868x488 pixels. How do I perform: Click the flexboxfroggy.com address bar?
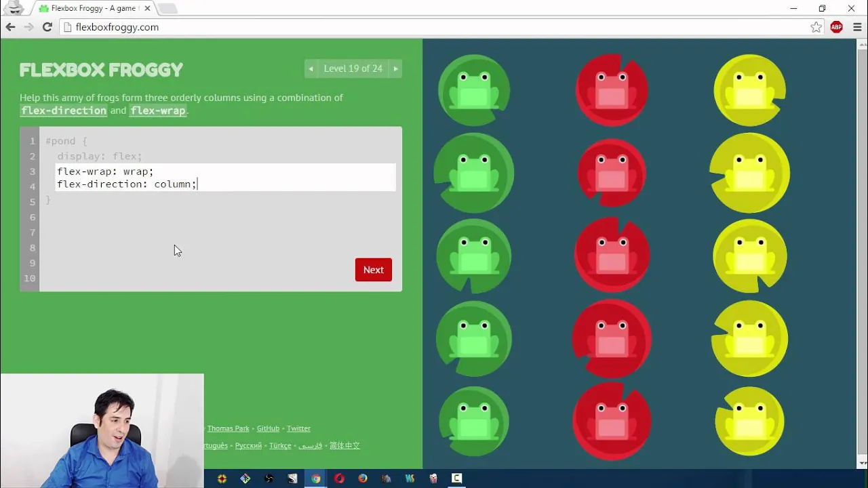point(441,27)
